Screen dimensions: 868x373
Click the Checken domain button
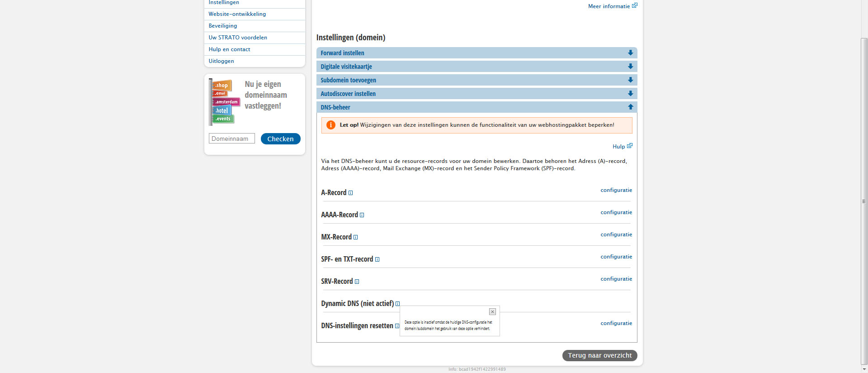click(280, 139)
